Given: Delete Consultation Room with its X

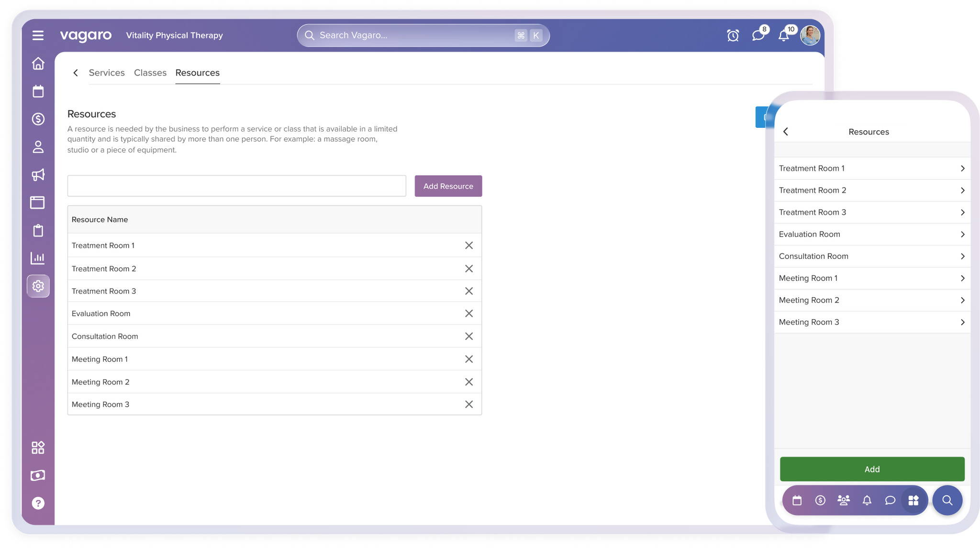Looking at the screenshot, I should coord(469,336).
